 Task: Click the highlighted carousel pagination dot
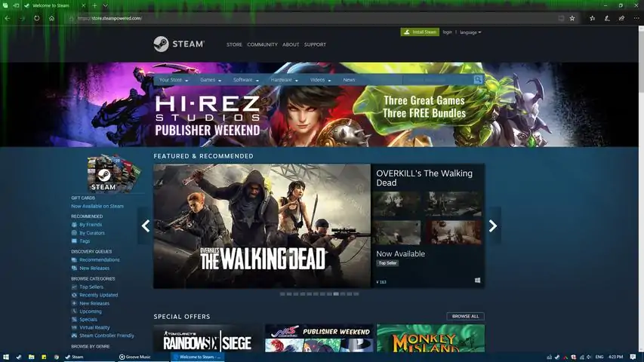(x=336, y=294)
